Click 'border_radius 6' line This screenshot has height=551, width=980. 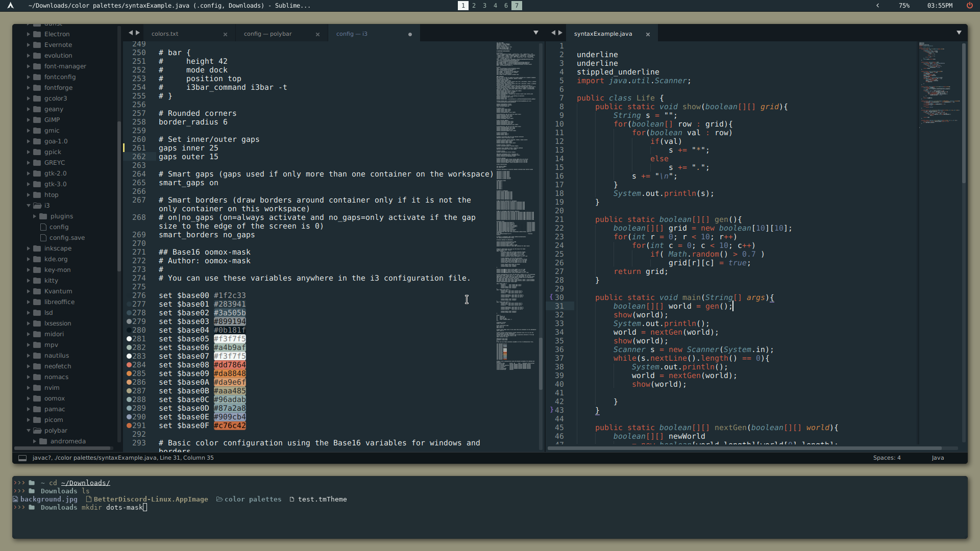pyautogui.click(x=193, y=122)
